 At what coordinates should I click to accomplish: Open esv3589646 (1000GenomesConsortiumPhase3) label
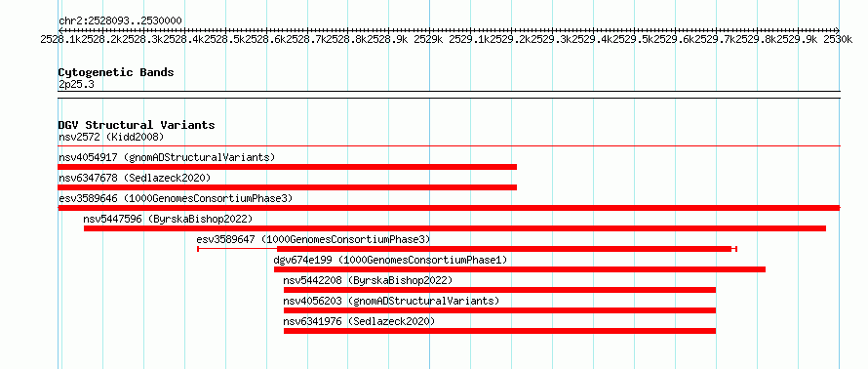[x=176, y=198]
